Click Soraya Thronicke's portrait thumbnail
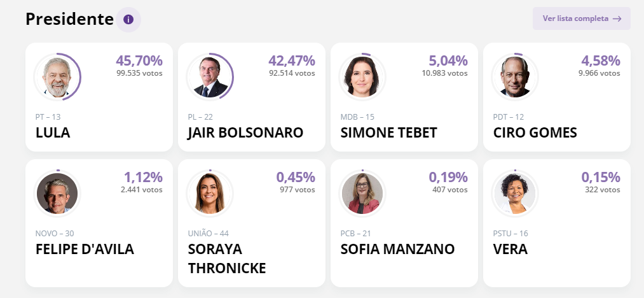644x298 pixels. 210,193
